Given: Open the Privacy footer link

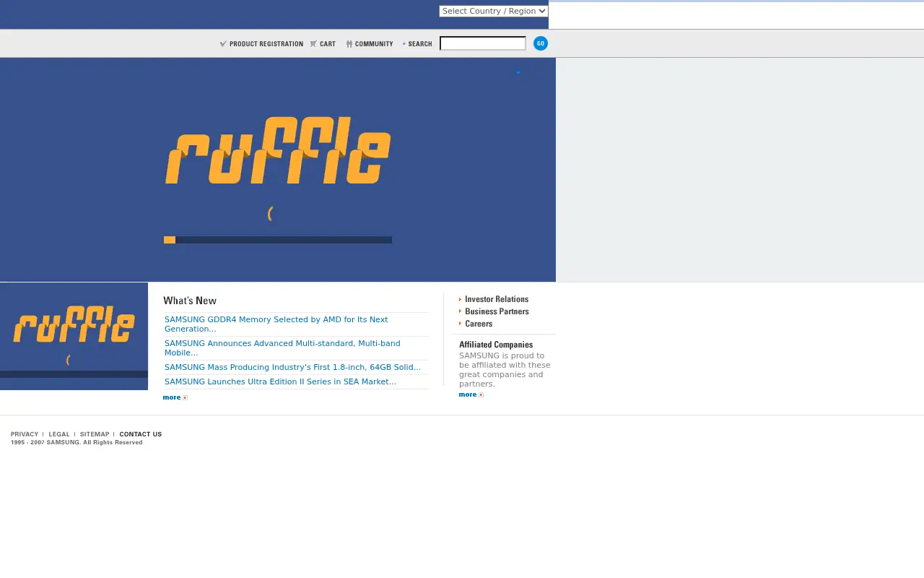Looking at the screenshot, I should tap(25, 434).
